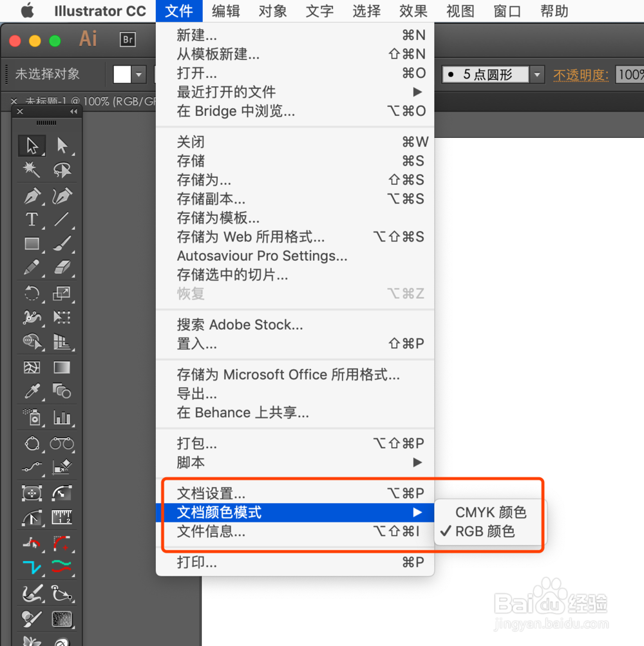644x646 pixels.
Task: Choose 置入... menu entry
Action: point(295,343)
